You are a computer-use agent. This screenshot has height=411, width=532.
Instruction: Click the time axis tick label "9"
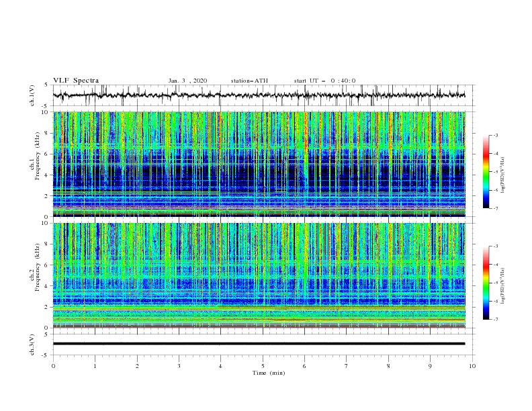(x=430, y=366)
